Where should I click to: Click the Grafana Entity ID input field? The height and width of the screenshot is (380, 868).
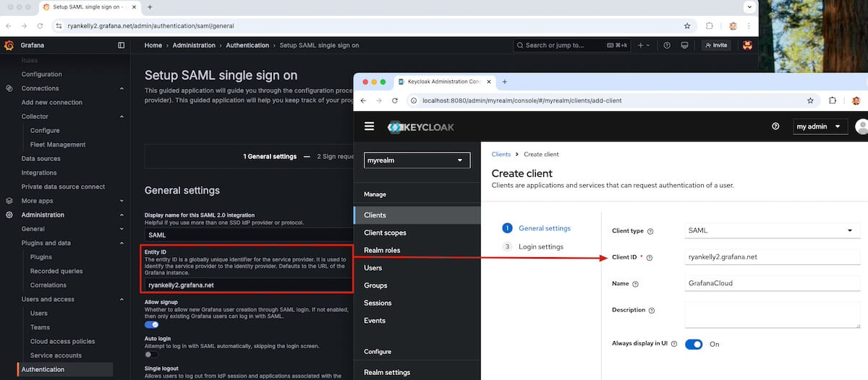click(x=247, y=285)
